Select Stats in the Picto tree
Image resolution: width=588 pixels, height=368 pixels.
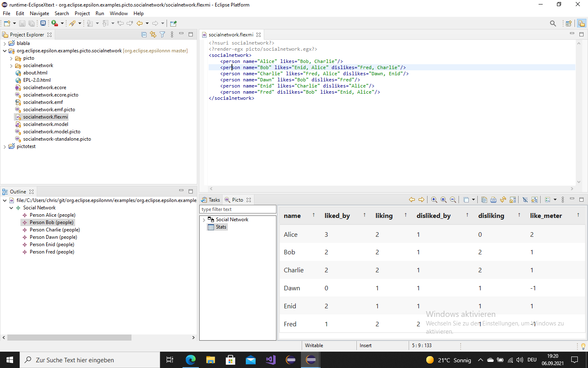pos(221,227)
